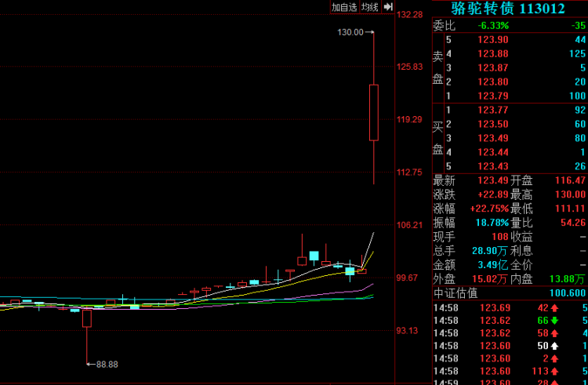Image resolution: width=588 pixels, height=385 pixels.
Task: Click the price axis label 119.29
Action: tap(410, 120)
